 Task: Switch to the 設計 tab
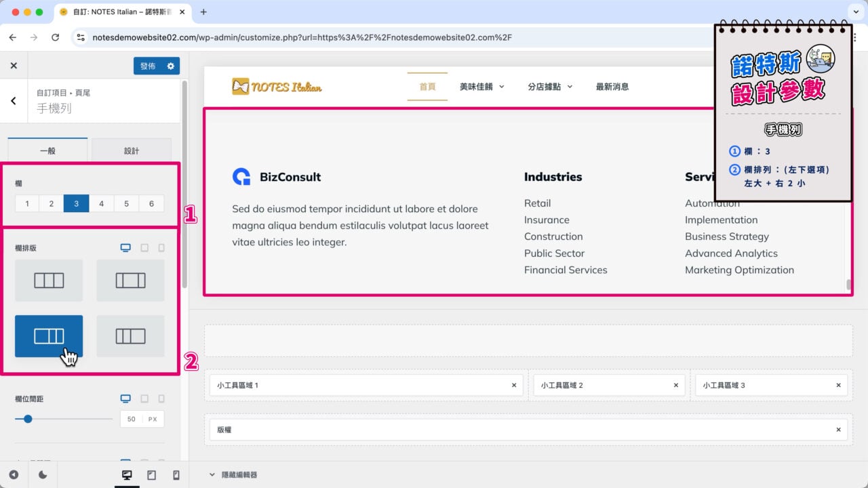coord(132,150)
